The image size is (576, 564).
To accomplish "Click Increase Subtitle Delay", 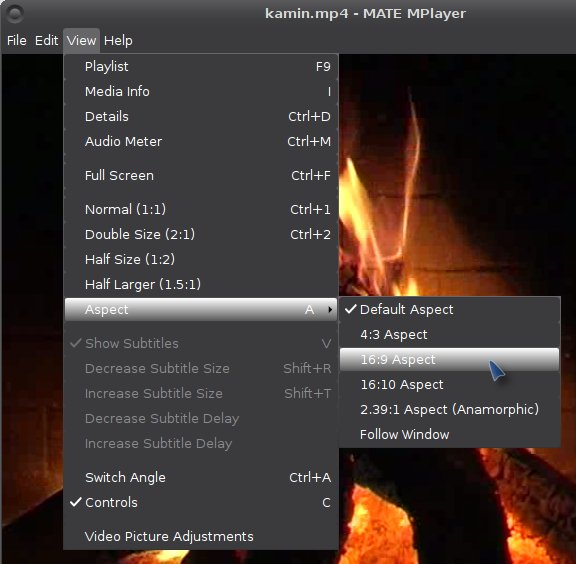I will tap(201, 443).
